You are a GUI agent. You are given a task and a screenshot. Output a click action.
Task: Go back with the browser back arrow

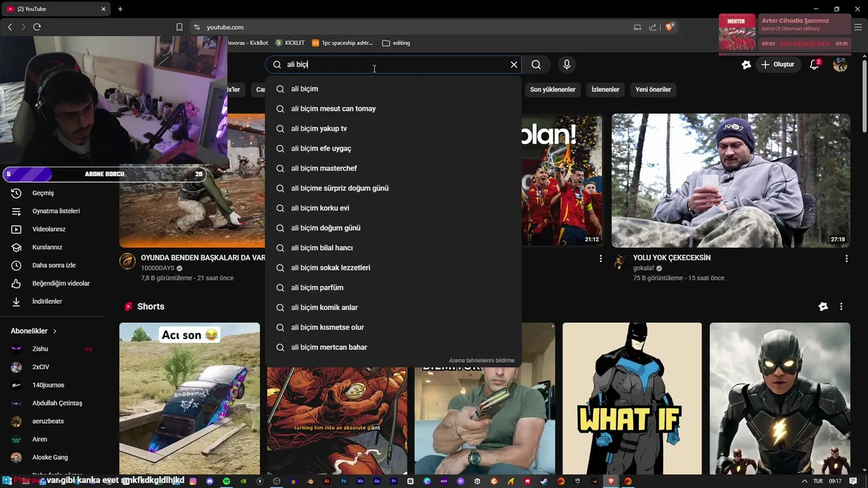pyautogui.click(x=9, y=27)
